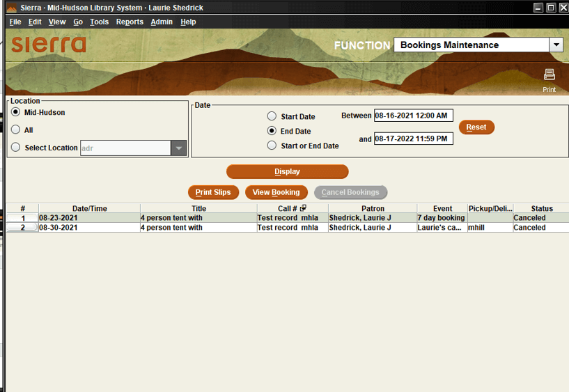This screenshot has height=392, width=569.
Task: Click the Print Slips button
Action: [x=213, y=192]
